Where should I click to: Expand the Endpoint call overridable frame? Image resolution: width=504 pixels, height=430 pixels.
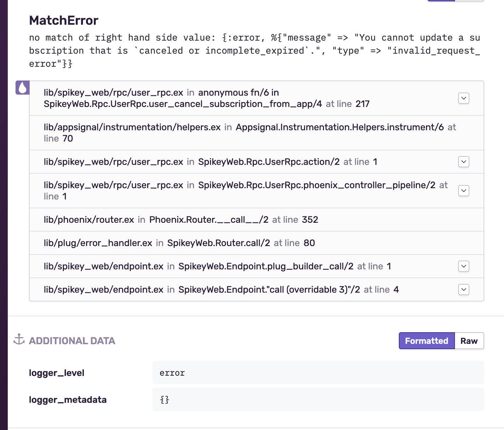[x=463, y=289]
